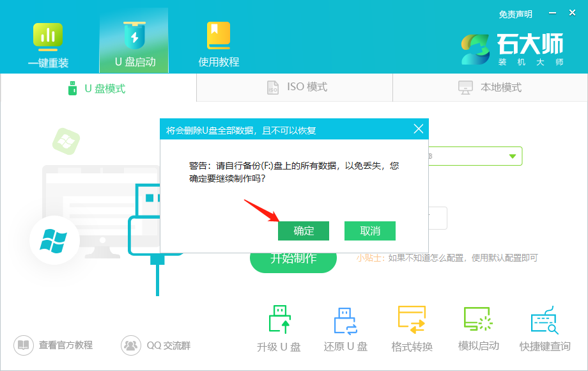Image resolution: width=588 pixels, height=371 pixels.
Task: Open the 格式转换 tool
Action: 412,326
